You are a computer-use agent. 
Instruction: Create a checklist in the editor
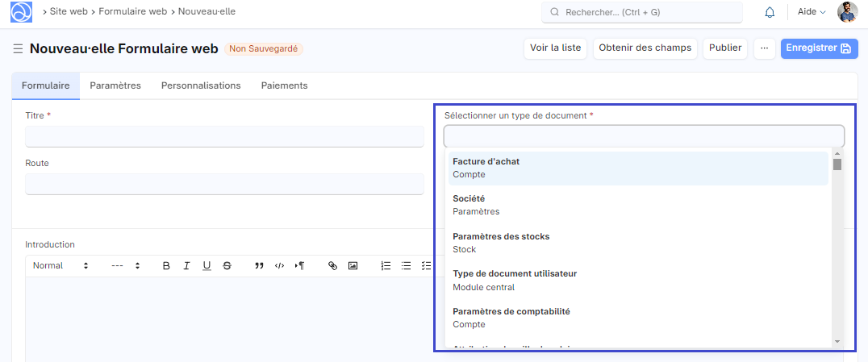coord(426,266)
